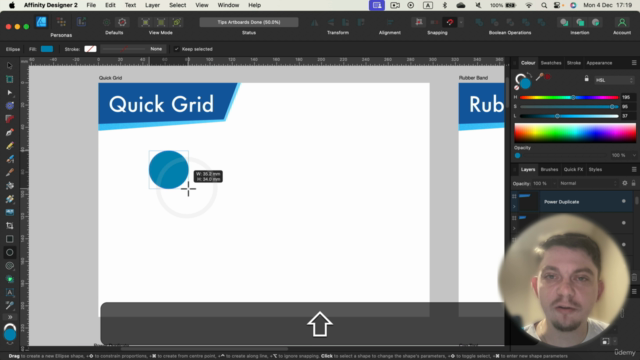640x360 pixels.
Task: Pick colour with the panel eyedropper
Action: click(x=539, y=76)
